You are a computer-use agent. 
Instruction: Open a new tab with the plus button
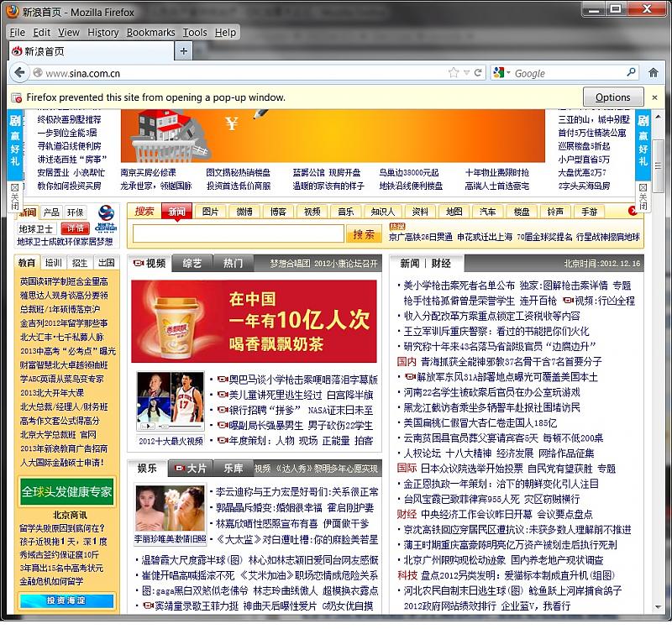click(x=183, y=51)
